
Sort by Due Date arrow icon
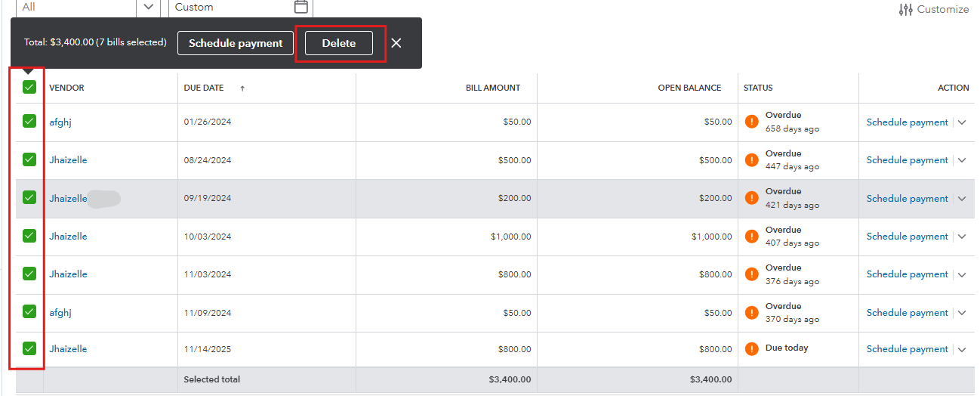[242, 88]
